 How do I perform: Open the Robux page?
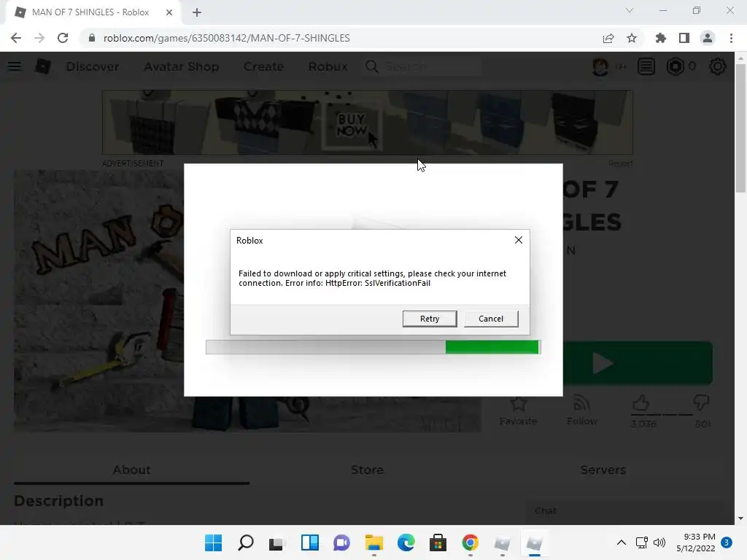tap(328, 66)
